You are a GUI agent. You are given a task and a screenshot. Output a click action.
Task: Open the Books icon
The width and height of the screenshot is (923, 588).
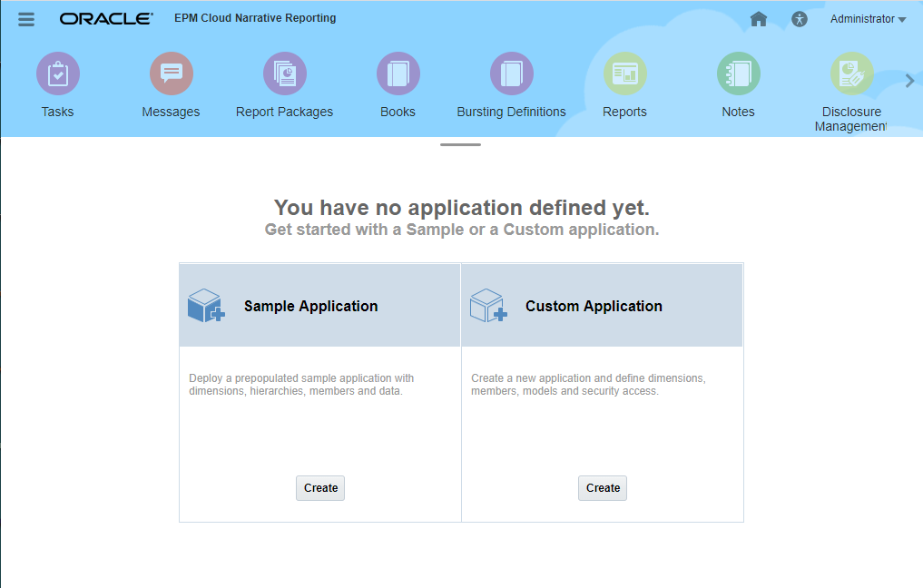coord(398,73)
